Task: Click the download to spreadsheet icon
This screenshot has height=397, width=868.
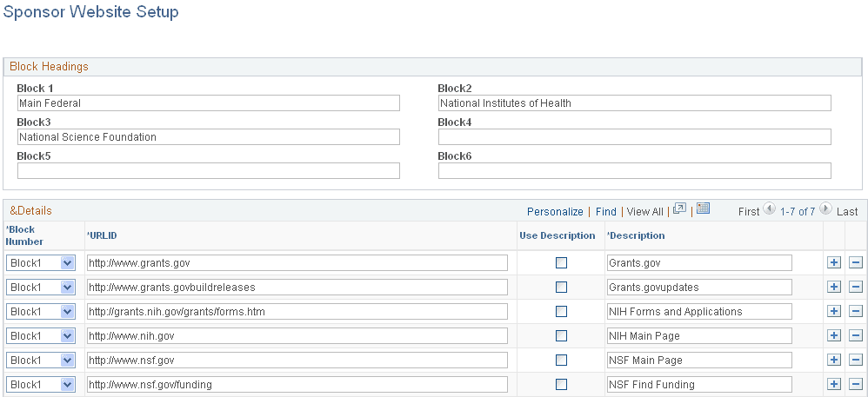Action: pyautogui.click(x=704, y=209)
